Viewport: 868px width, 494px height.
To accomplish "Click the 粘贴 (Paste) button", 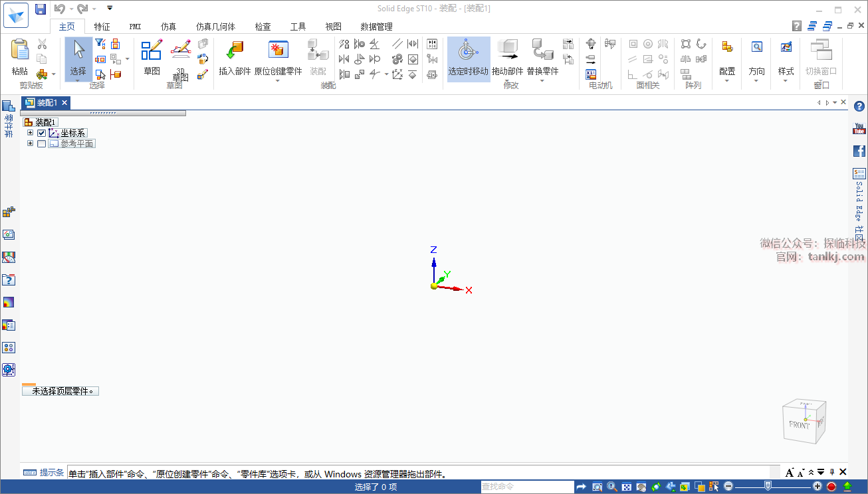I will [x=20, y=58].
